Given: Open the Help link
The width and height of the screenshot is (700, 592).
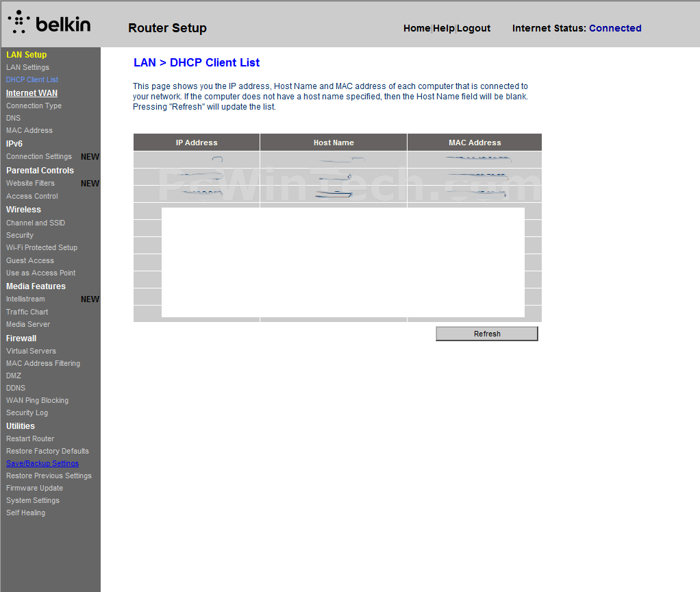Looking at the screenshot, I should [x=444, y=28].
